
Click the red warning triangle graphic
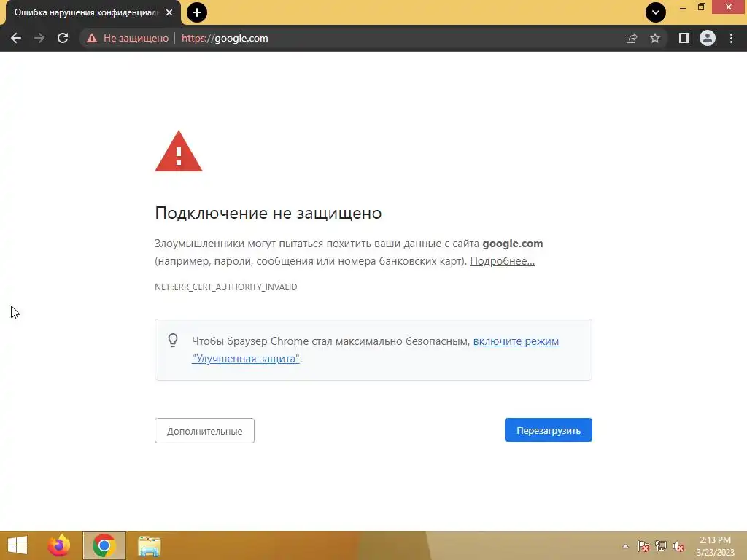coord(179,152)
